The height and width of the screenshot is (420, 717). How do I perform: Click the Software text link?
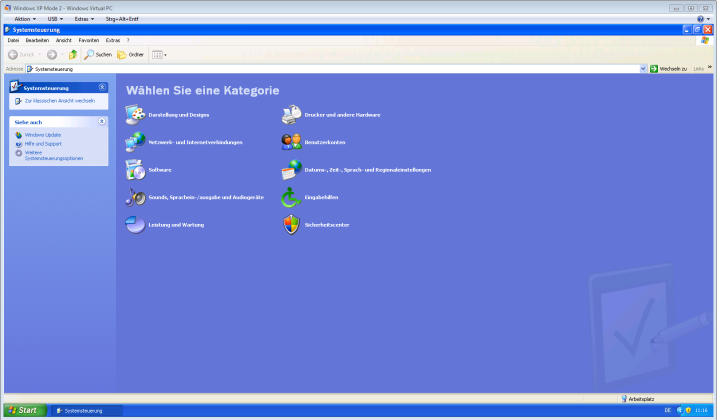coord(160,170)
